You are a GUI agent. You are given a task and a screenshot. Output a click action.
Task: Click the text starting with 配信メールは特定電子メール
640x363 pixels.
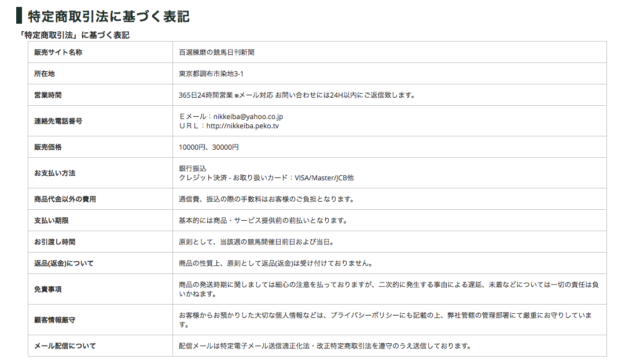pyautogui.click(x=325, y=346)
